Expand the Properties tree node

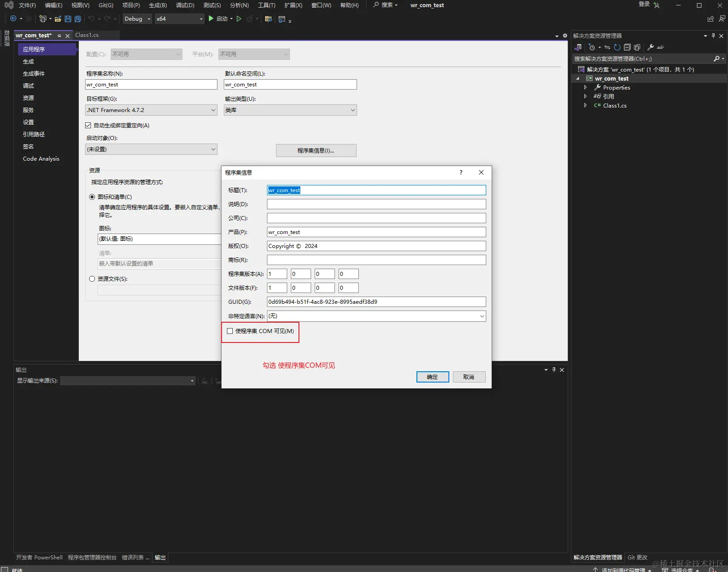click(x=585, y=87)
